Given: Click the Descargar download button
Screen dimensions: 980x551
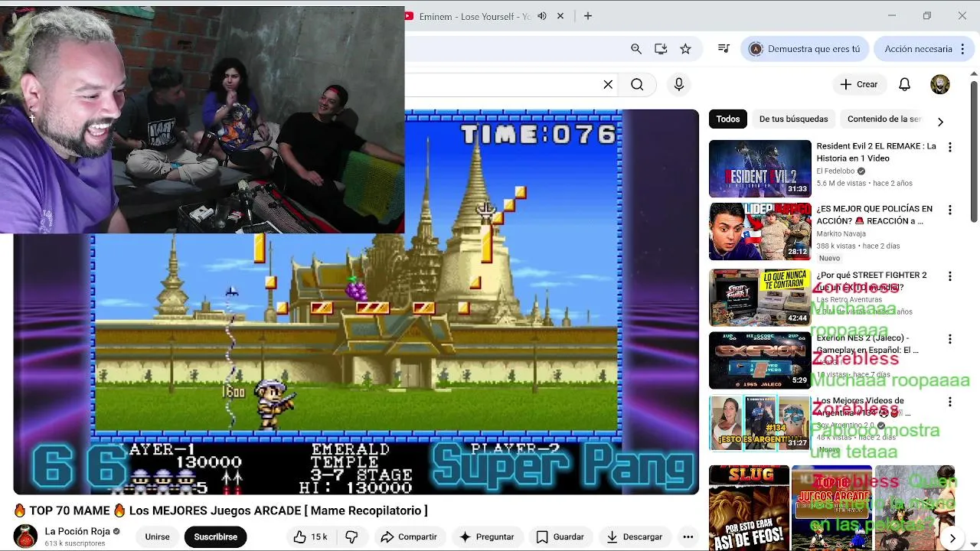Looking at the screenshot, I should tap(634, 536).
